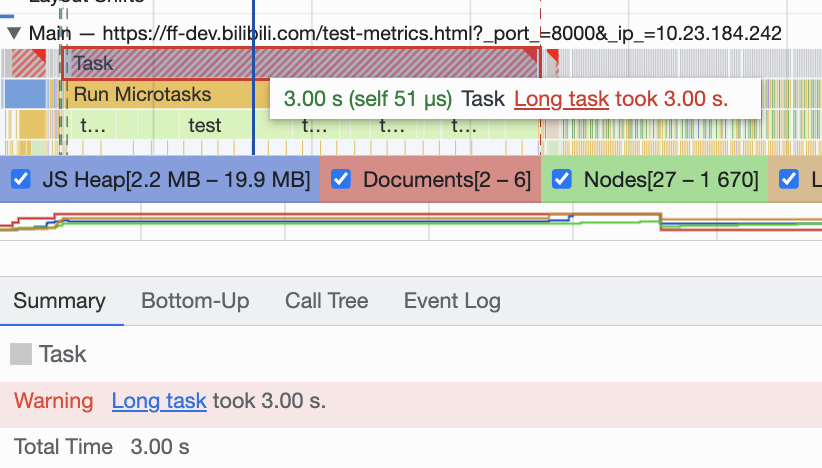Uncheck the Documents counter checkbox
The width and height of the screenshot is (822, 468).
[x=341, y=179]
